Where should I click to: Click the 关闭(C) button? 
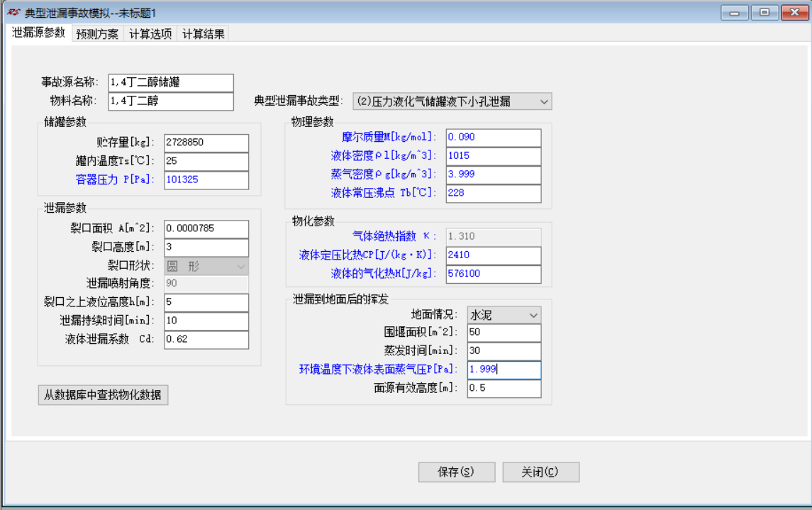(540, 472)
